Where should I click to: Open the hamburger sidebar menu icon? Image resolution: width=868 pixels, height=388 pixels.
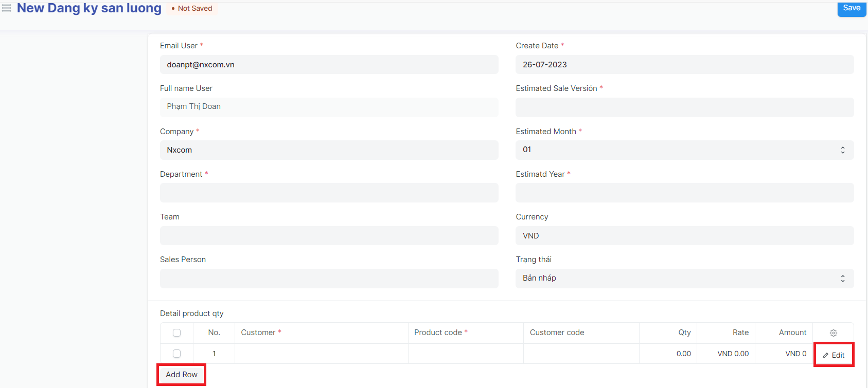point(7,8)
